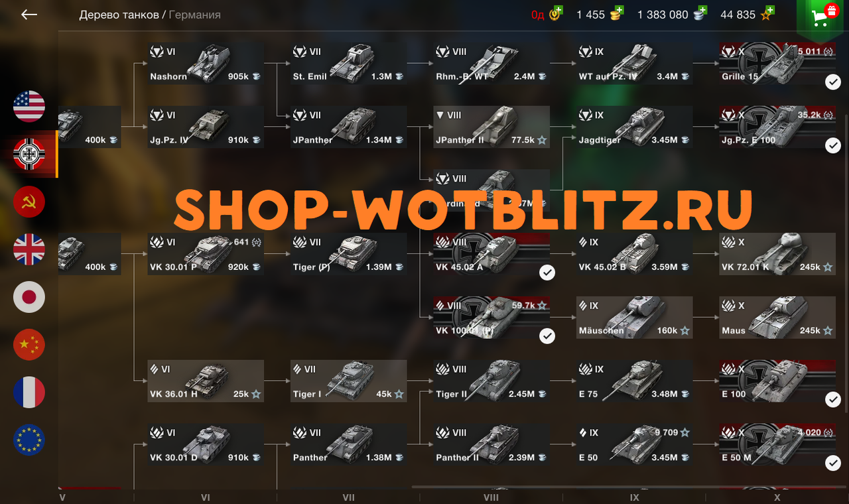Click the checkmark on E 100
The image size is (849, 504).
(x=833, y=399)
